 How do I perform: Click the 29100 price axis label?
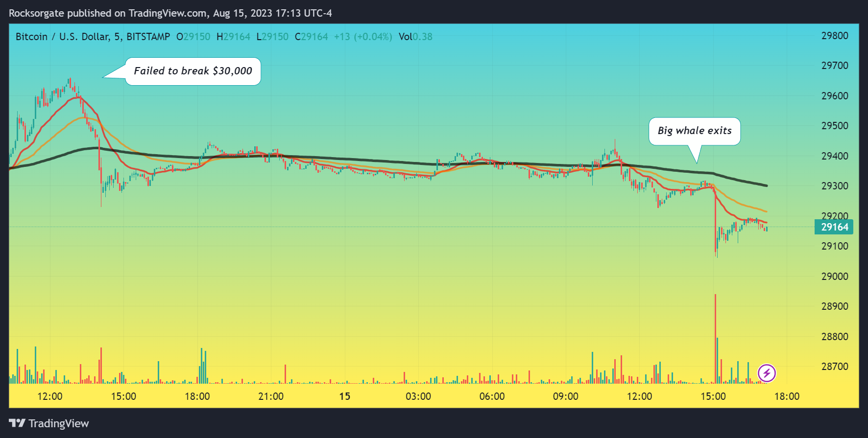pyautogui.click(x=835, y=246)
